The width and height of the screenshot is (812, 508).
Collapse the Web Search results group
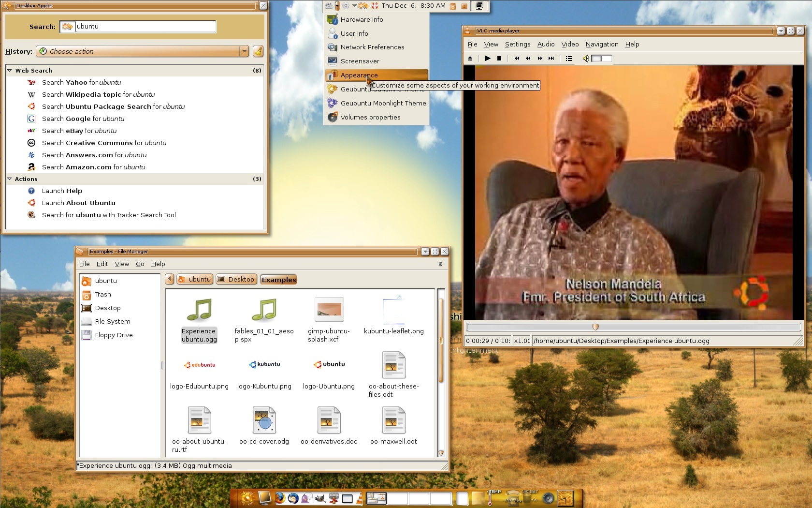click(x=9, y=71)
